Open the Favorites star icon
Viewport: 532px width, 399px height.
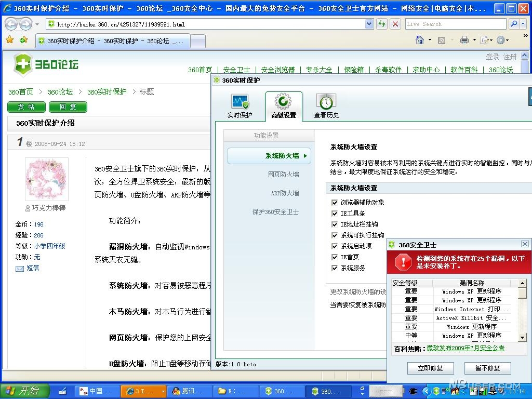coord(10,40)
